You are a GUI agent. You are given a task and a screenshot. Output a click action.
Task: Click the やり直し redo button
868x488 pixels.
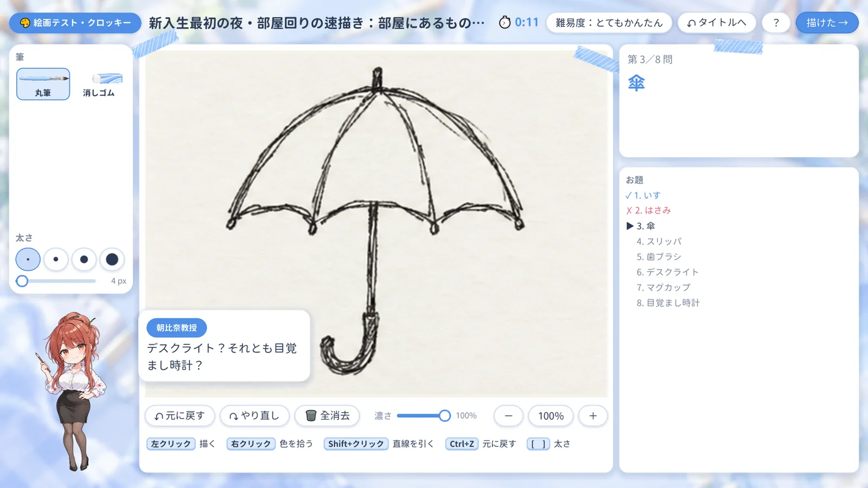pyautogui.click(x=254, y=416)
